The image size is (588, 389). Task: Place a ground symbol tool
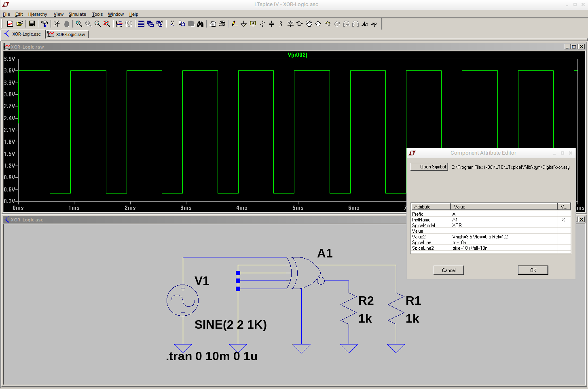(243, 24)
